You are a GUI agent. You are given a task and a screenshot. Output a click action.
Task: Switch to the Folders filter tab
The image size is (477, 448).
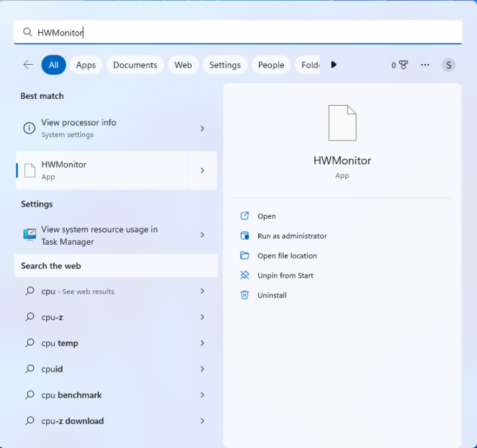point(307,65)
